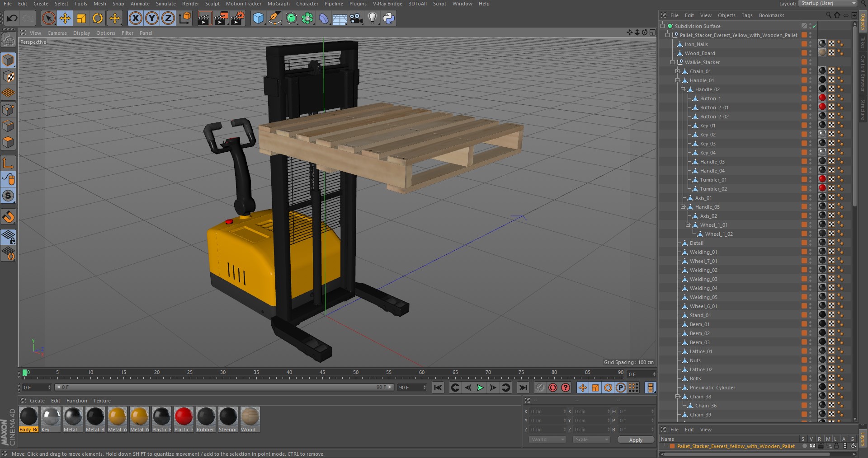This screenshot has width=868, height=458.
Task: Click the Coordinate System icon
Action: [184, 18]
